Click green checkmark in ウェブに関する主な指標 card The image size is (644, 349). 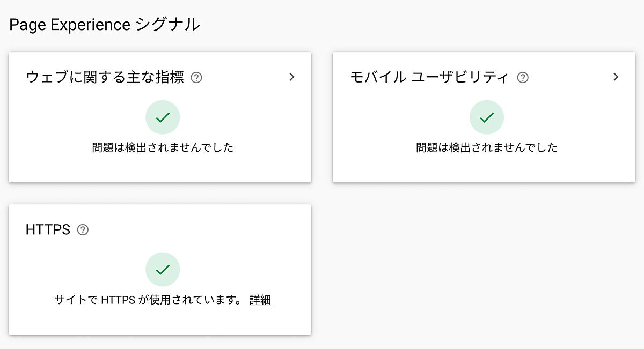click(163, 117)
